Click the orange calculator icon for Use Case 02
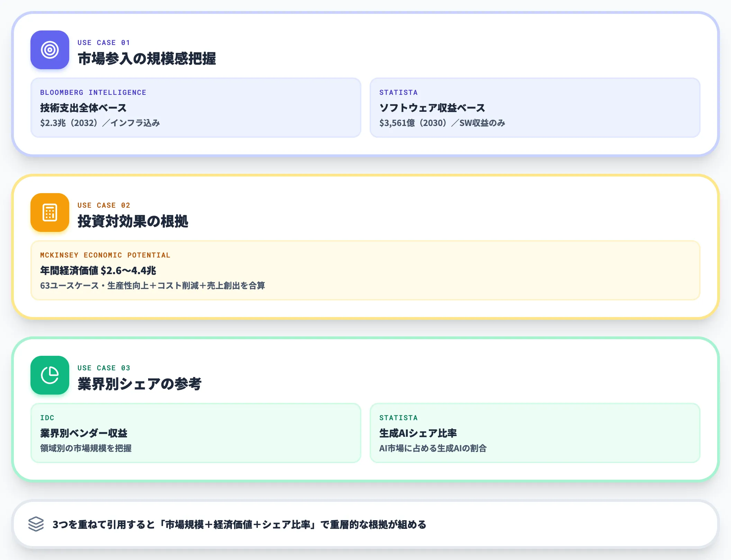The height and width of the screenshot is (560, 731). [x=50, y=213]
